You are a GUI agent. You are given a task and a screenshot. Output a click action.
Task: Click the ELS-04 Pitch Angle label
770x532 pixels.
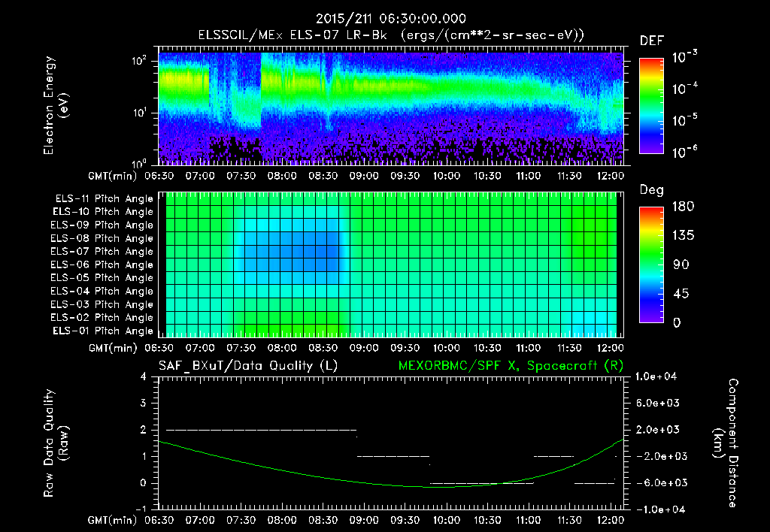102,291
